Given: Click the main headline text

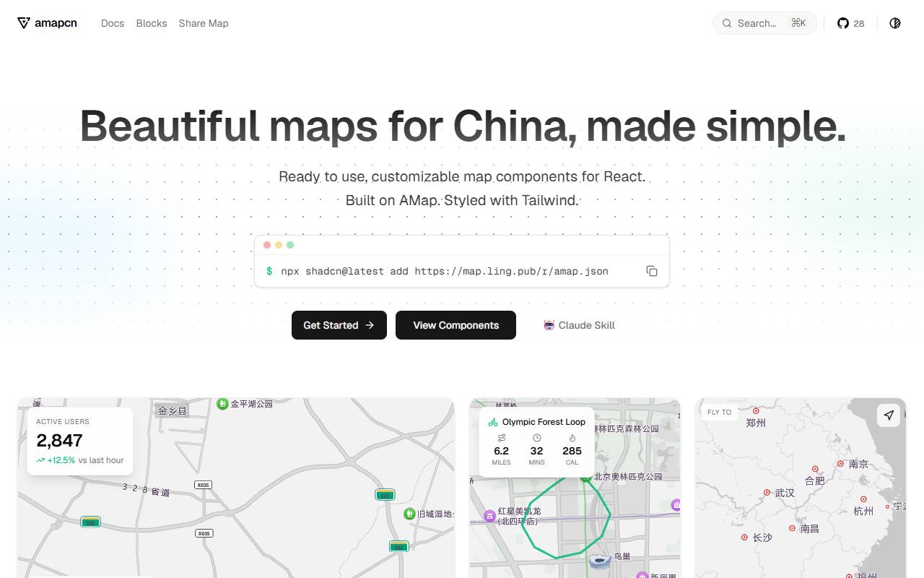Looking at the screenshot, I should click(462, 126).
